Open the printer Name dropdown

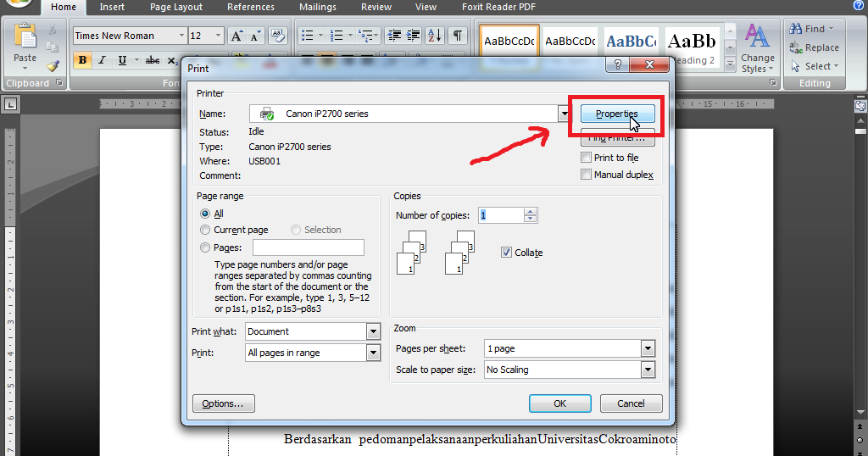564,114
